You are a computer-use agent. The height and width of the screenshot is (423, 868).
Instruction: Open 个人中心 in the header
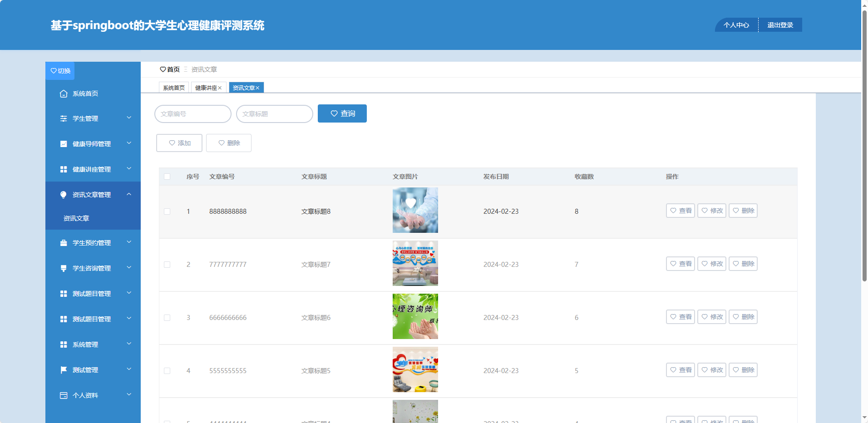(736, 25)
